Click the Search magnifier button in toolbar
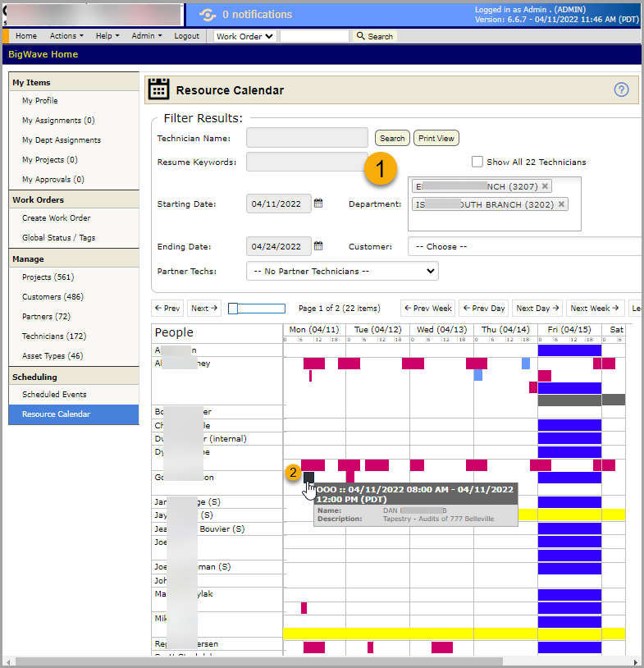 374,36
